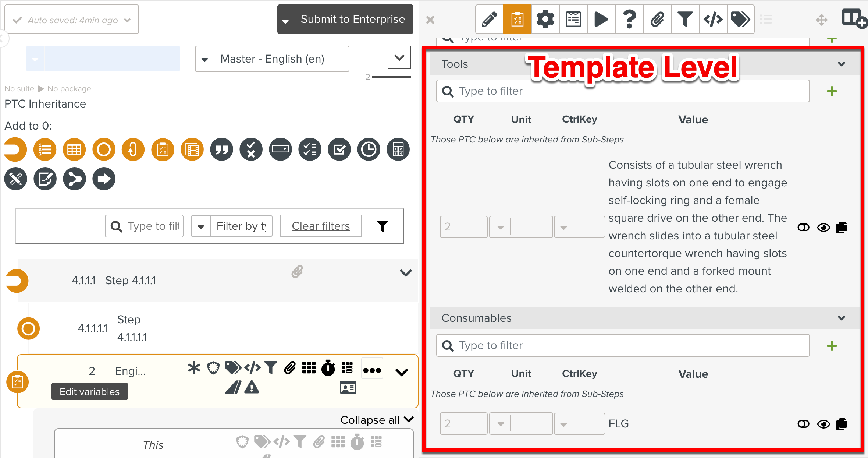The image size is (868, 458).
Task: Expand Step 4.1.1.1 chevron
Action: click(406, 273)
